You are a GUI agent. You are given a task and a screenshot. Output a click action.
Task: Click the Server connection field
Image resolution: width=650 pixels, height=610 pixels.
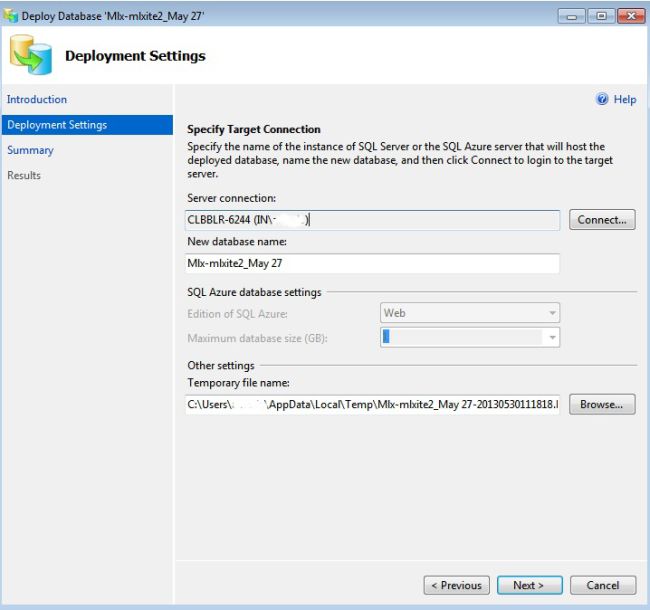click(x=373, y=220)
